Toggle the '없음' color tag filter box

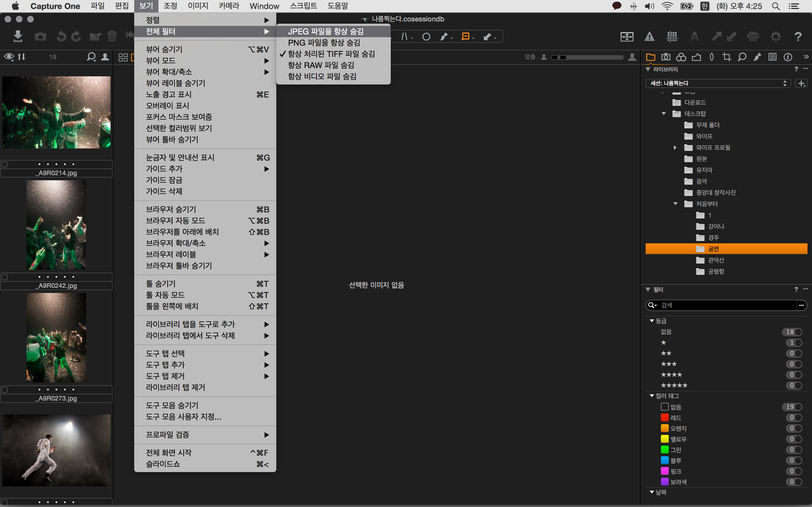(664, 407)
